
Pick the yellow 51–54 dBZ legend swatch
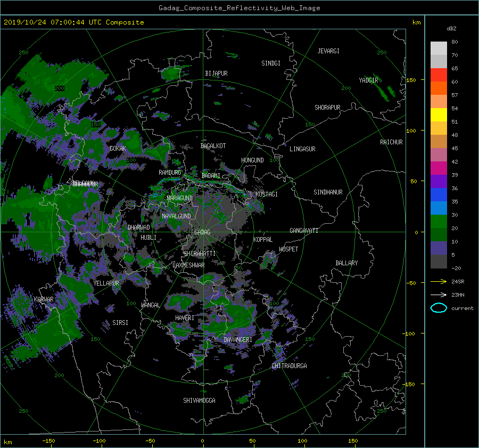(x=439, y=115)
